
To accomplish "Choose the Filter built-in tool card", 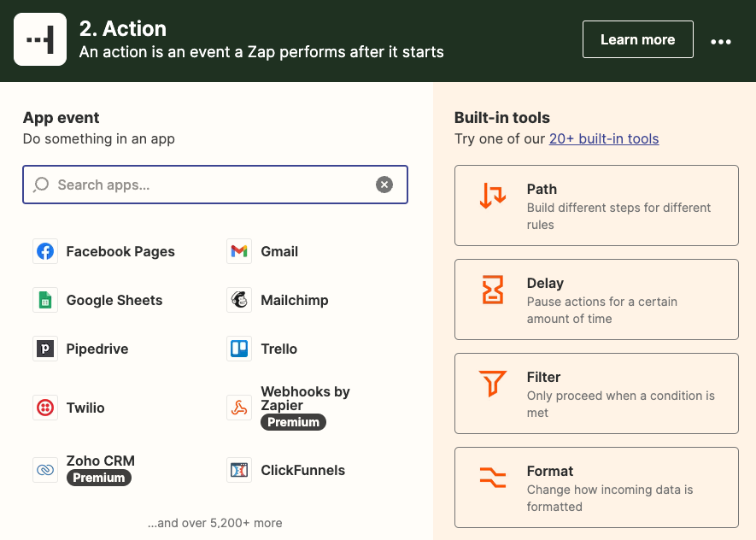I will coord(596,393).
